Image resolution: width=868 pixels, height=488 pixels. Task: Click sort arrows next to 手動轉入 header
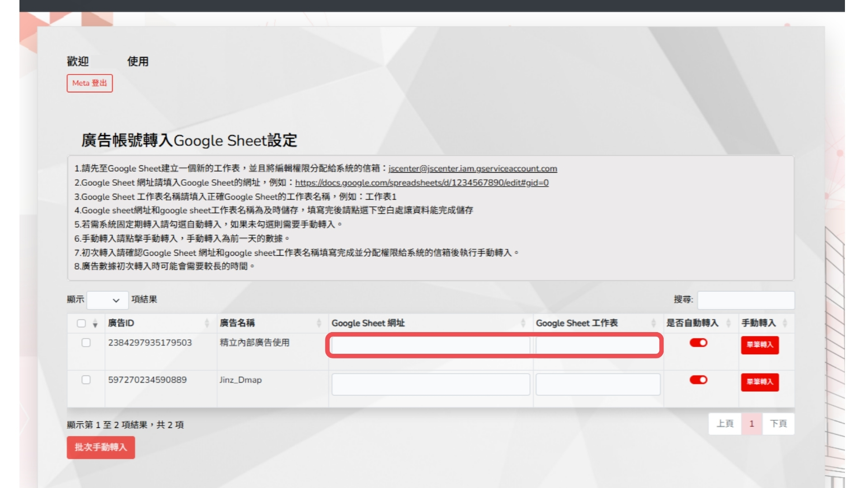tap(785, 323)
